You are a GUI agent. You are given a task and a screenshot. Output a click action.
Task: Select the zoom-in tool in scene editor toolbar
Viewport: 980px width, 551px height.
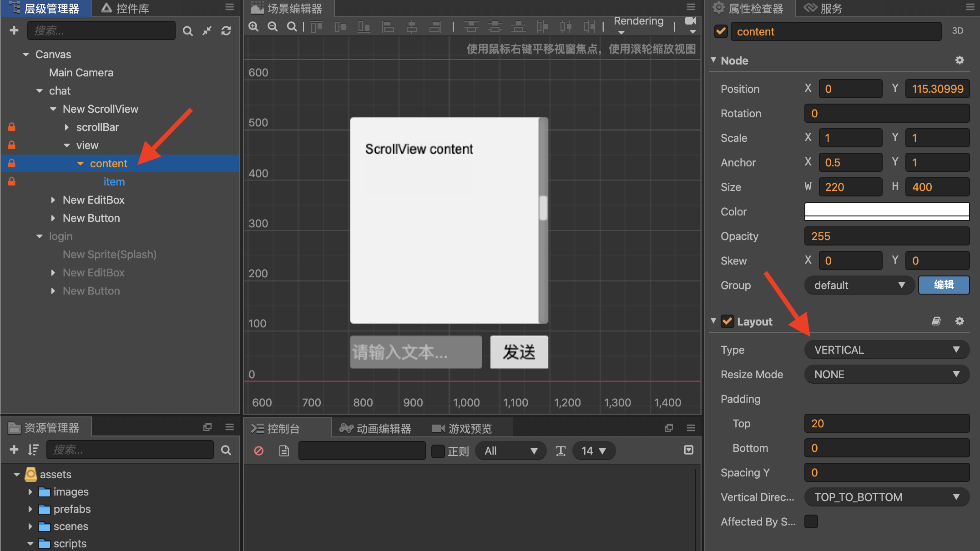point(253,26)
